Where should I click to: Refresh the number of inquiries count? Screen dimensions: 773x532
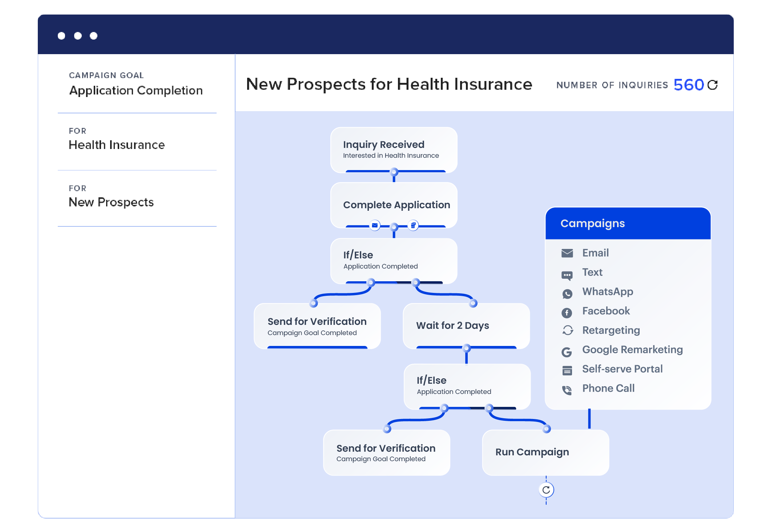pos(712,85)
